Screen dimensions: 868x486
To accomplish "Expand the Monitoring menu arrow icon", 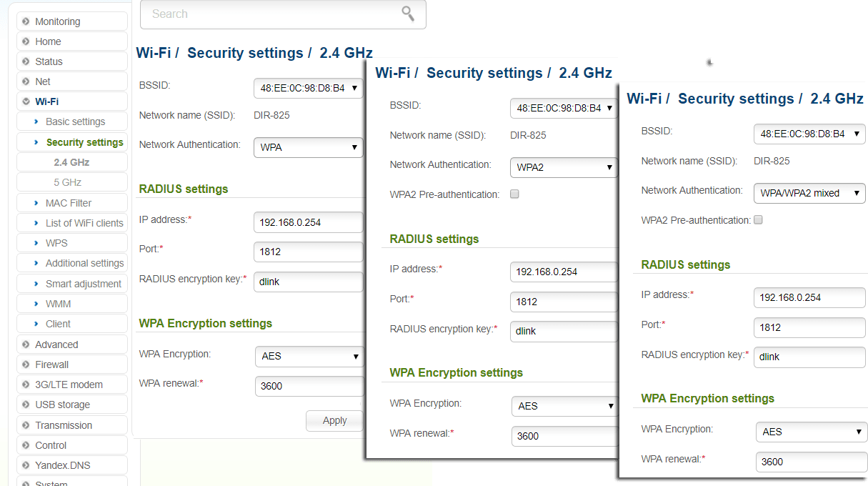I will [x=26, y=21].
